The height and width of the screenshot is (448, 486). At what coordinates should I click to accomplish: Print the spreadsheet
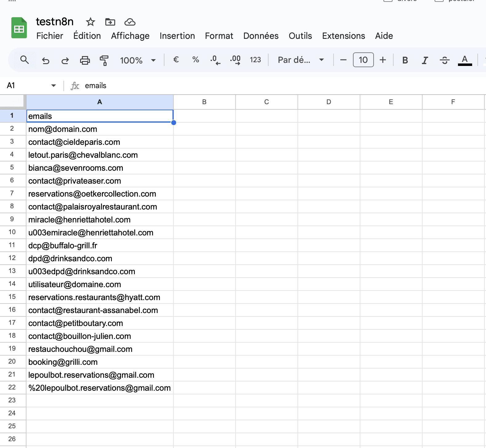click(85, 60)
